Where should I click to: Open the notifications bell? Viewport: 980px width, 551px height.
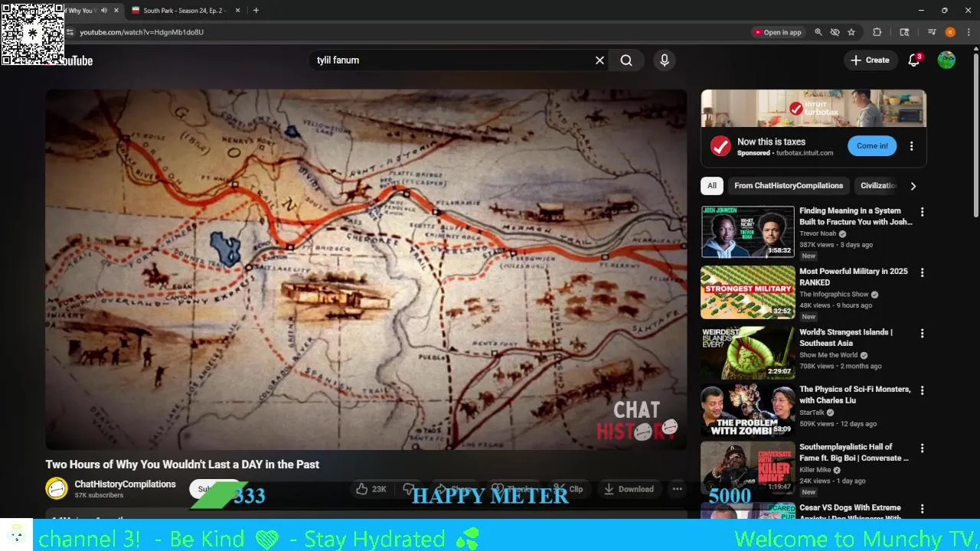click(913, 60)
